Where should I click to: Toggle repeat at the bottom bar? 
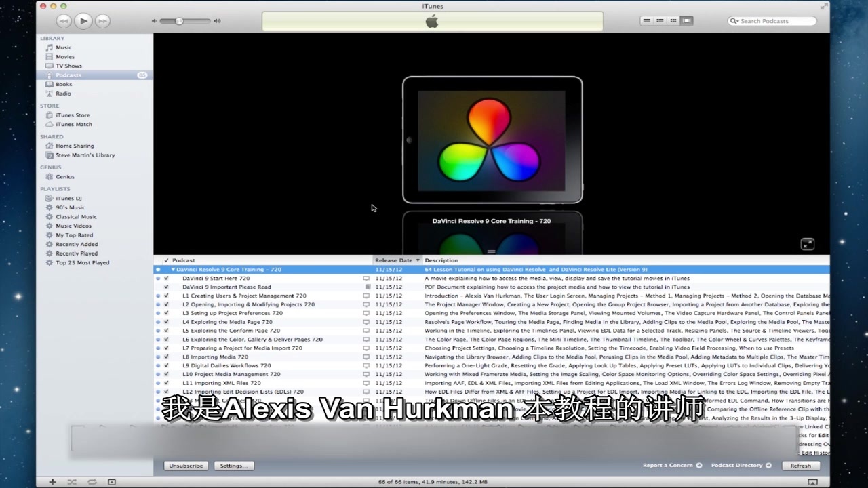pos(92,482)
